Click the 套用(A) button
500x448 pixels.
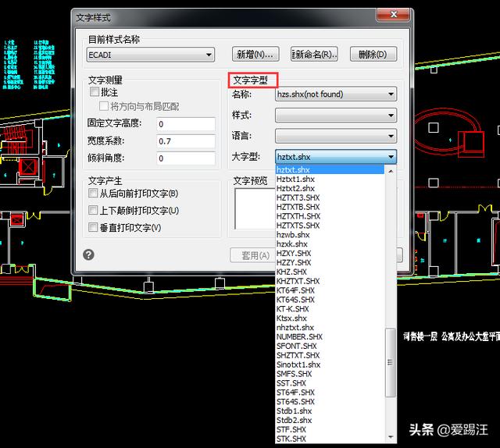click(x=253, y=255)
